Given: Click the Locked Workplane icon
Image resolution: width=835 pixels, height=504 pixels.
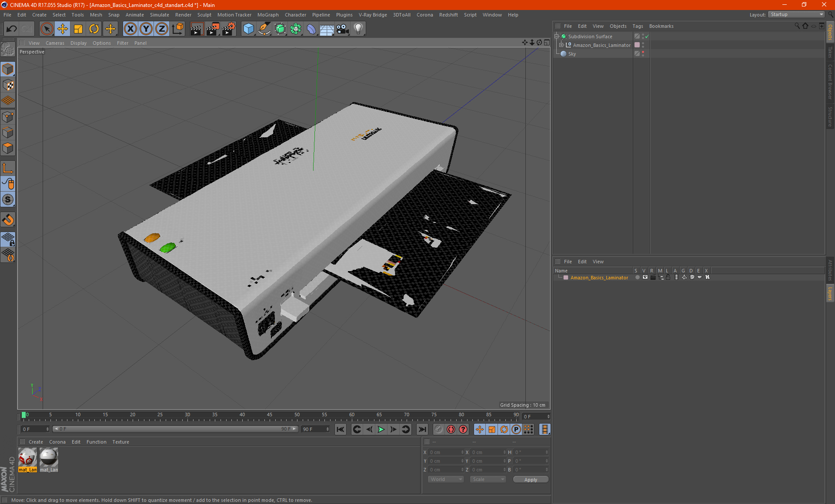Looking at the screenshot, I should click(x=8, y=239).
